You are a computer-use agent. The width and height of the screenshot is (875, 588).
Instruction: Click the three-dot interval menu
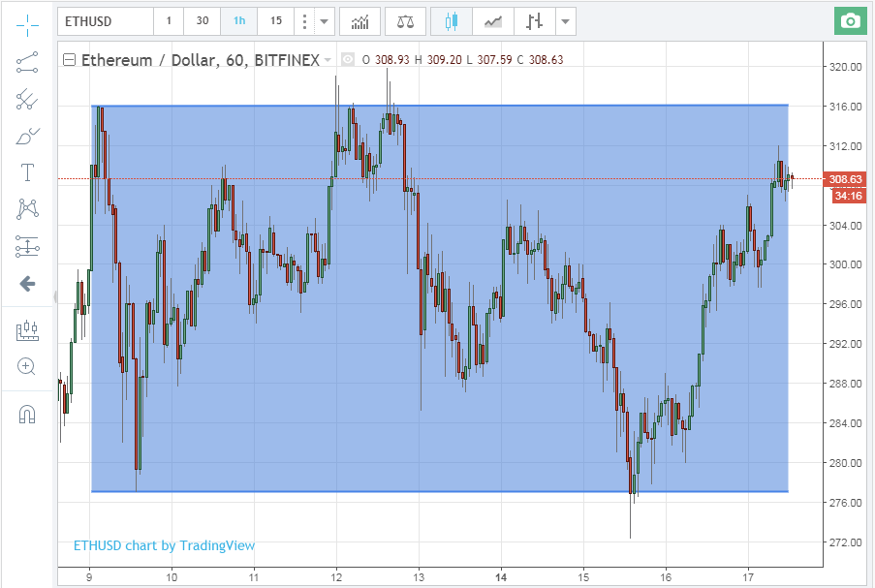tap(304, 21)
